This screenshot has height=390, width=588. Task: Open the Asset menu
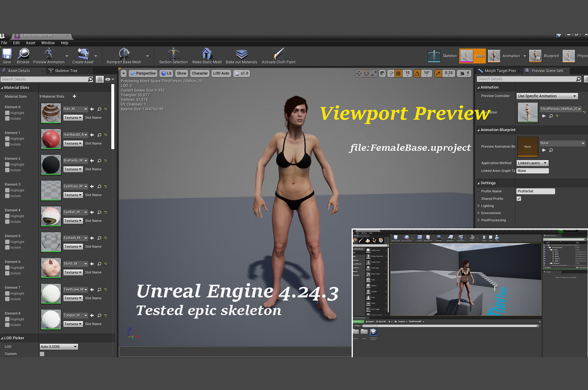(31, 43)
